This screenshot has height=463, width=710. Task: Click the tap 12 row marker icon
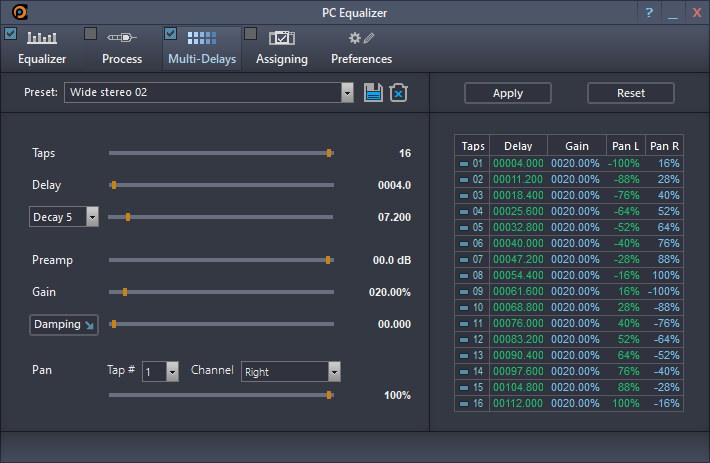pos(464,340)
